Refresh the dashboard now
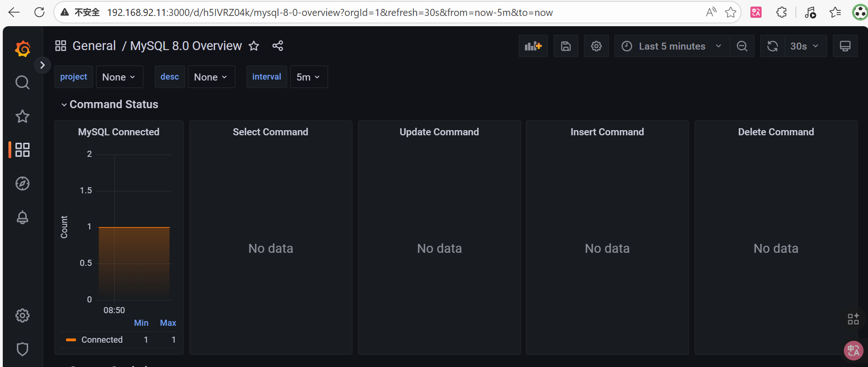The image size is (868, 367). 772,46
